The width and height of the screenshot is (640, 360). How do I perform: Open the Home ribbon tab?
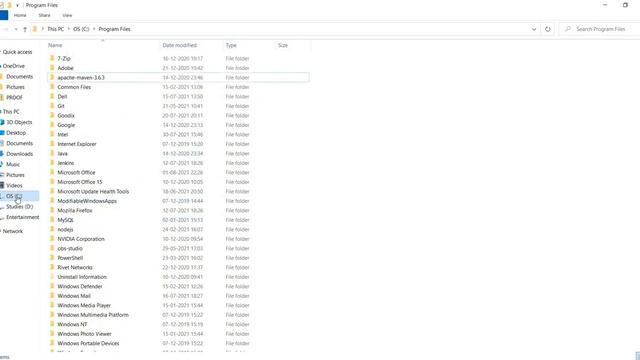point(20,15)
